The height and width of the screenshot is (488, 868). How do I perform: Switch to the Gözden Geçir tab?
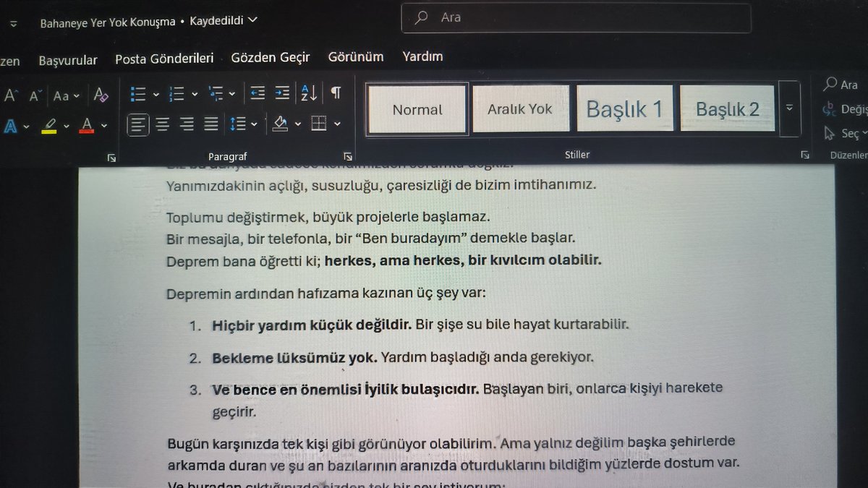pyautogui.click(x=271, y=57)
